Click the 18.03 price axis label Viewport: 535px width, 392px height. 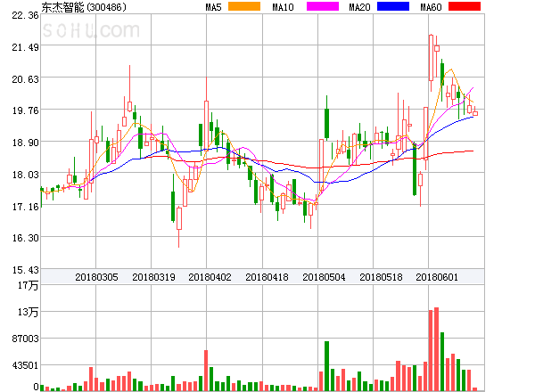coord(25,175)
